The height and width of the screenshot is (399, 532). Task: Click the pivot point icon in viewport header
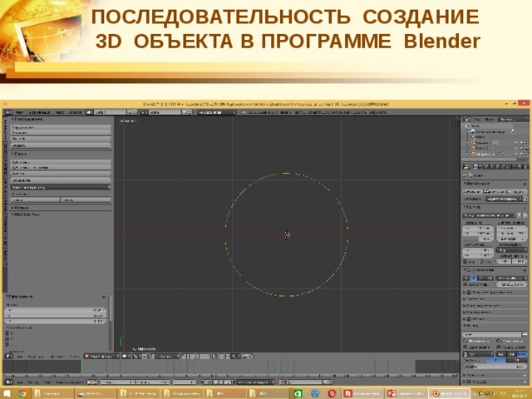[136, 357]
